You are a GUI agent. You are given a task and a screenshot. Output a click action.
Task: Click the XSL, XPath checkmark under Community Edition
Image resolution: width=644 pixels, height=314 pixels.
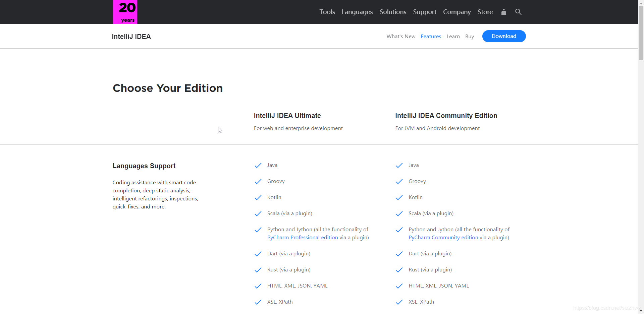coord(399,302)
